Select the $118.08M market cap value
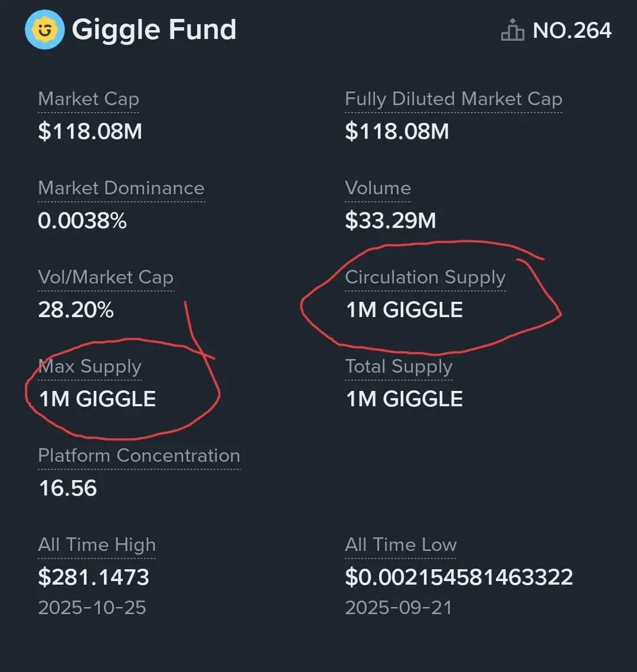637x672 pixels. (90, 131)
